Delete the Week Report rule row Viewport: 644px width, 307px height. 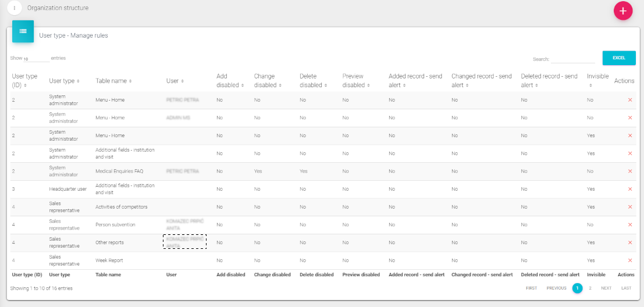click(x=629, y=260)
